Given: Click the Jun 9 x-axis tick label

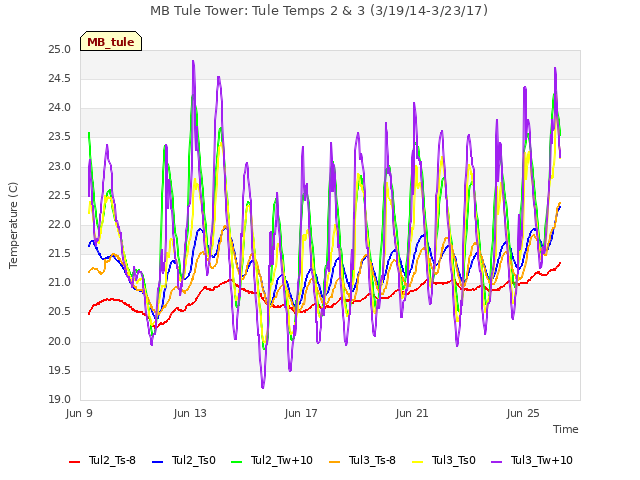Looking at the screenshot, I should [x=79, y=413].
